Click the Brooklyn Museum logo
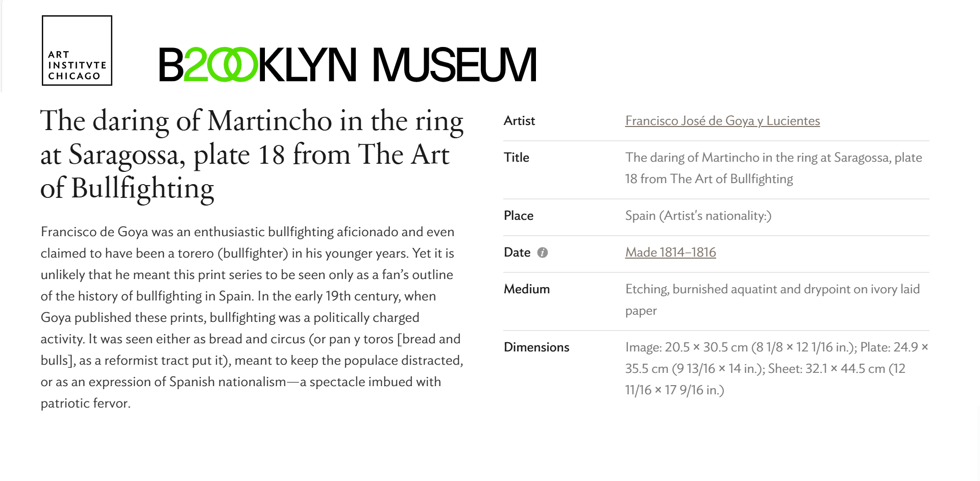 pos(348,65)
